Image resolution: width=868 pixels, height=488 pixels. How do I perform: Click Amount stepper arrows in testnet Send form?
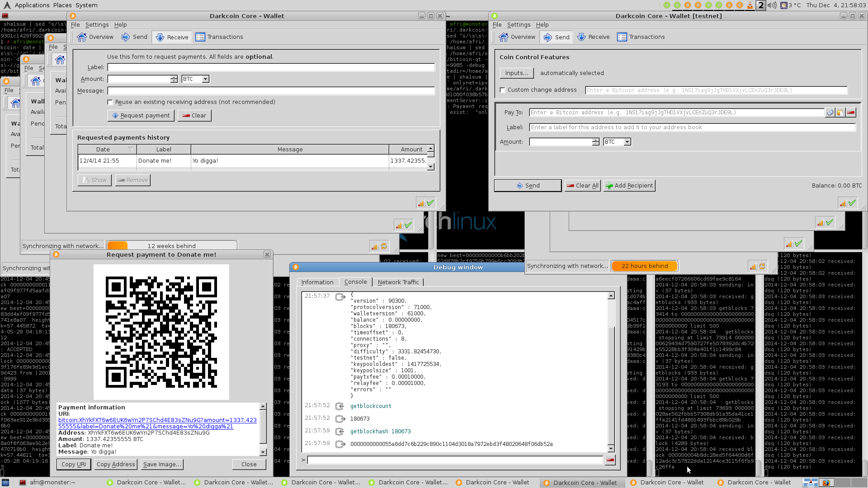pos(596,142)
